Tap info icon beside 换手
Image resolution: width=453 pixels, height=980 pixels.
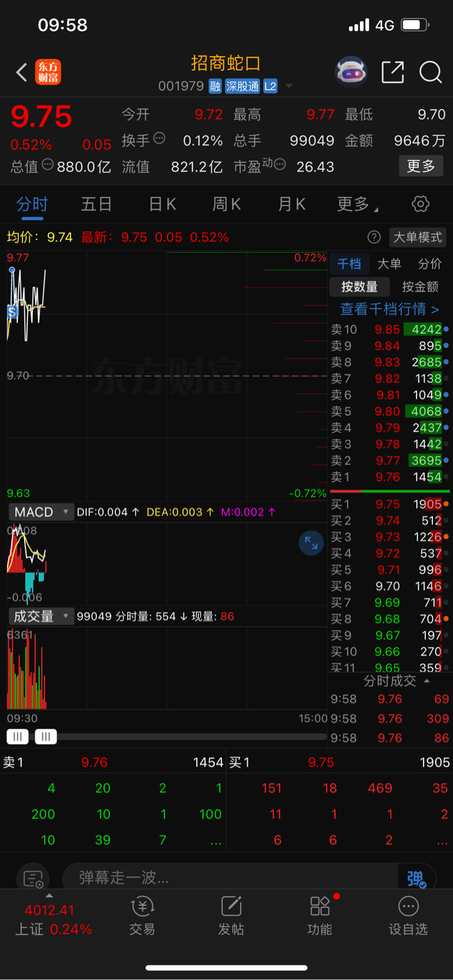tap(159, 138)
